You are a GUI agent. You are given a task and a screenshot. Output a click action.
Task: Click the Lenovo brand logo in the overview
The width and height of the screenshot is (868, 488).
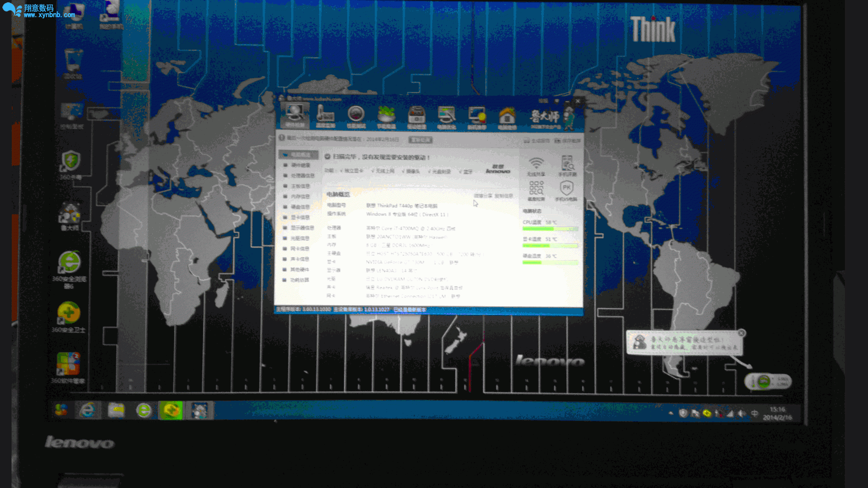pyautogui.click(x=498, y=169)
